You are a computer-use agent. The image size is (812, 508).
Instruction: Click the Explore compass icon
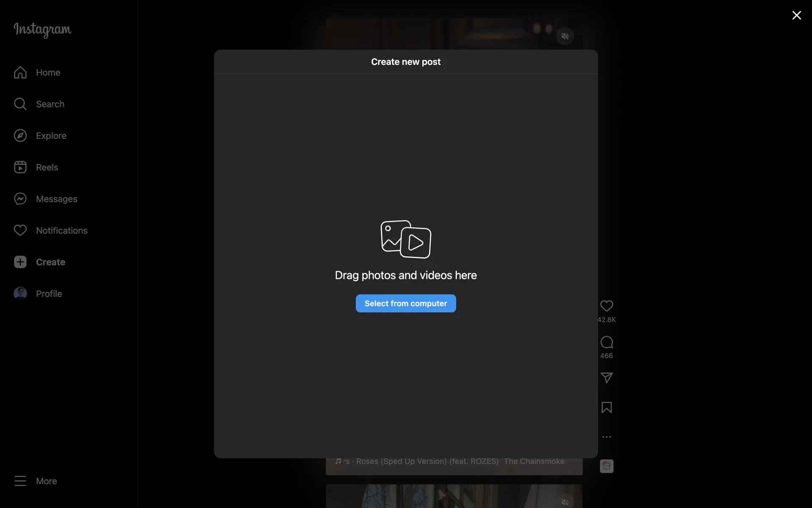coord(20,135)
